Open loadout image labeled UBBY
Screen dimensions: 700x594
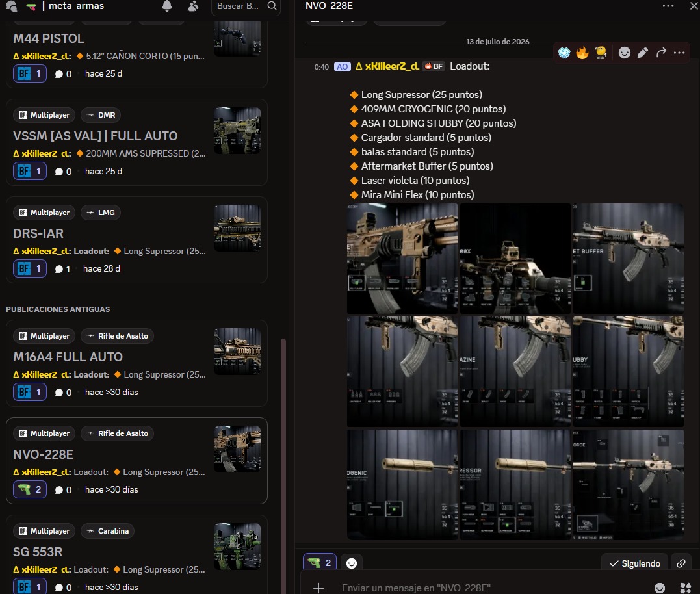point(628,371)
